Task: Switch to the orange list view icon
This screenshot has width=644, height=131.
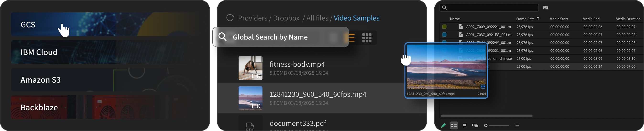Action: pos(351,38)
